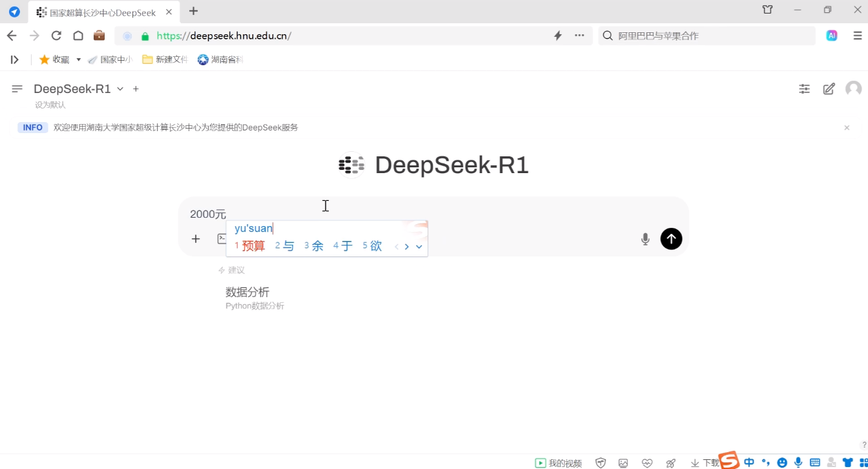Click the shield security icon in status bar
868x469 pixels.
[601, 463]
